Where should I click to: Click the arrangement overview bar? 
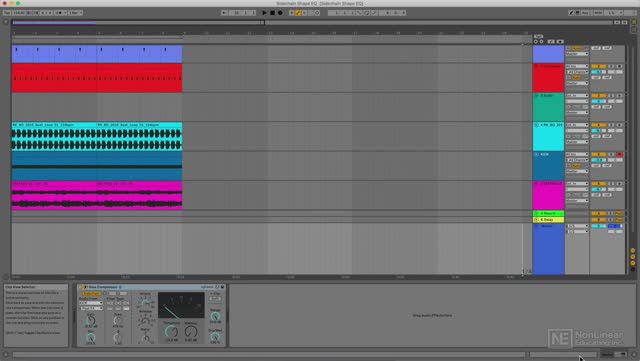click(313, 22)
